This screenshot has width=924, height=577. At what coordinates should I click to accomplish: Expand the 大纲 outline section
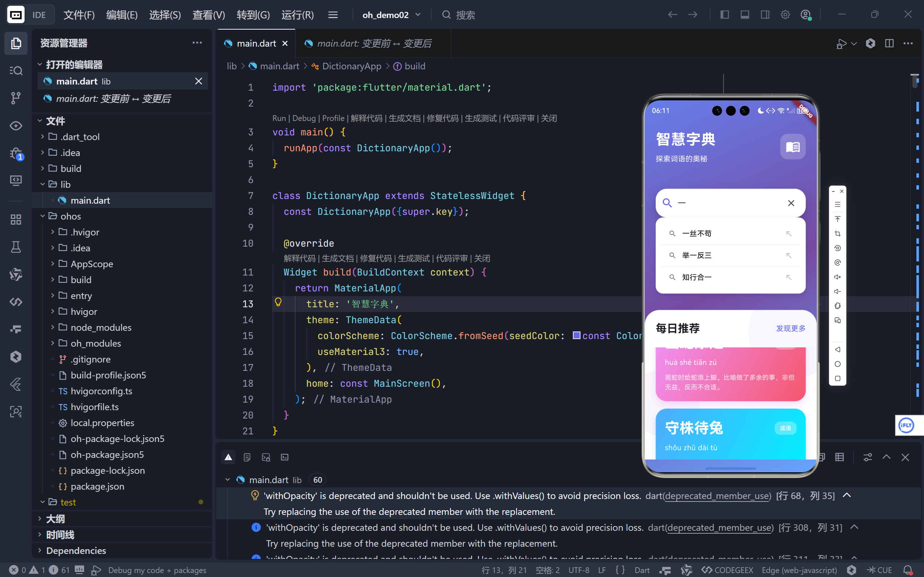[55, 519]
